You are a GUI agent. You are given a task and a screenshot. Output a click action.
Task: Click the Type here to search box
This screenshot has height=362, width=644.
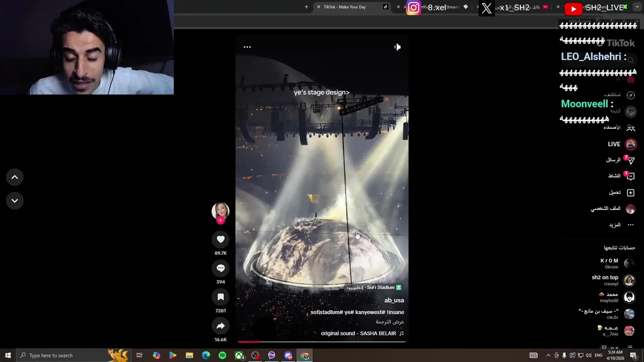click(73, 355)
